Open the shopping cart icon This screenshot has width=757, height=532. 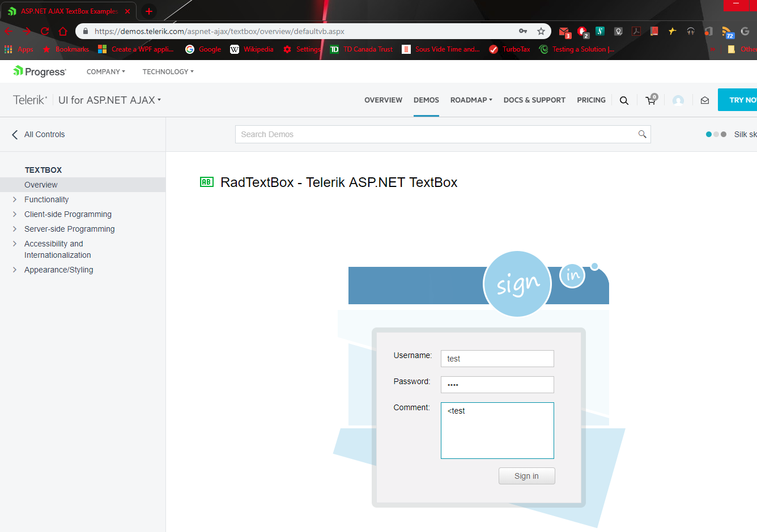click(x=651, y=100)
